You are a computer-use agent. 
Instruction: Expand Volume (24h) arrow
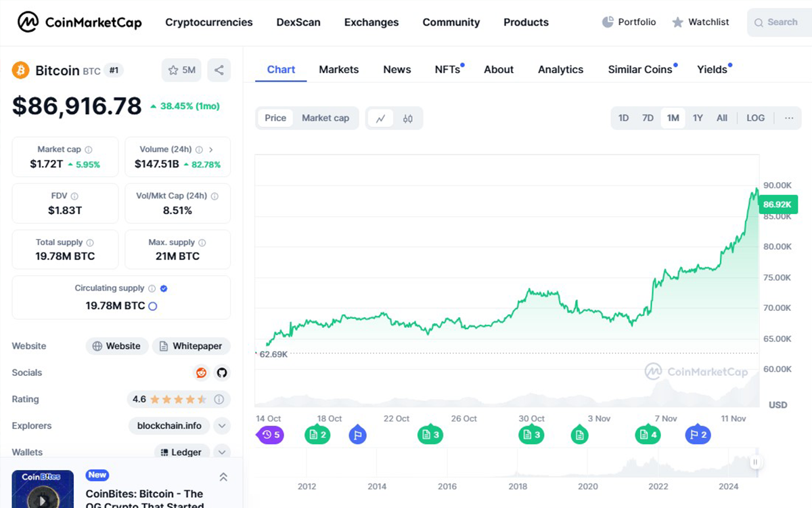click(x=210, y=150)
